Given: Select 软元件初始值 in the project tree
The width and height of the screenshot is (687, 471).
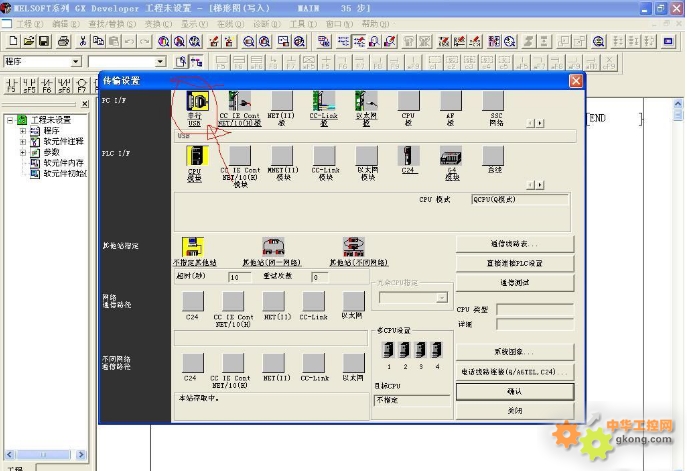Looking at the screenshot, I should 64,174.
